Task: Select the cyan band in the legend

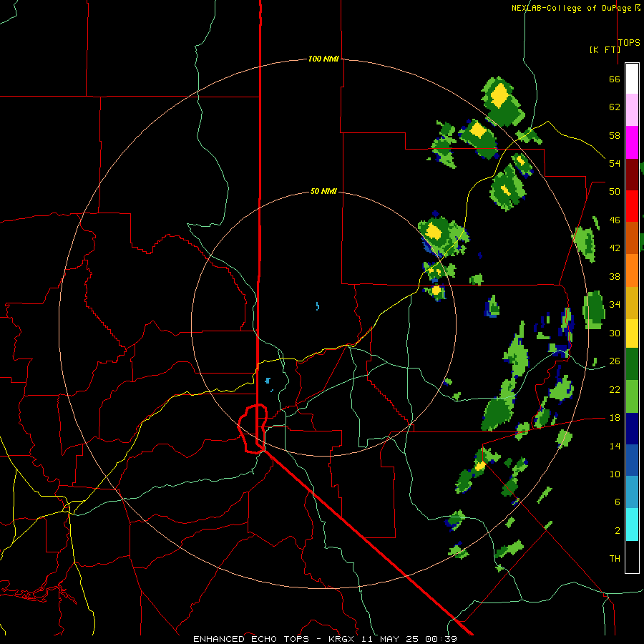Action: [632, 525]
